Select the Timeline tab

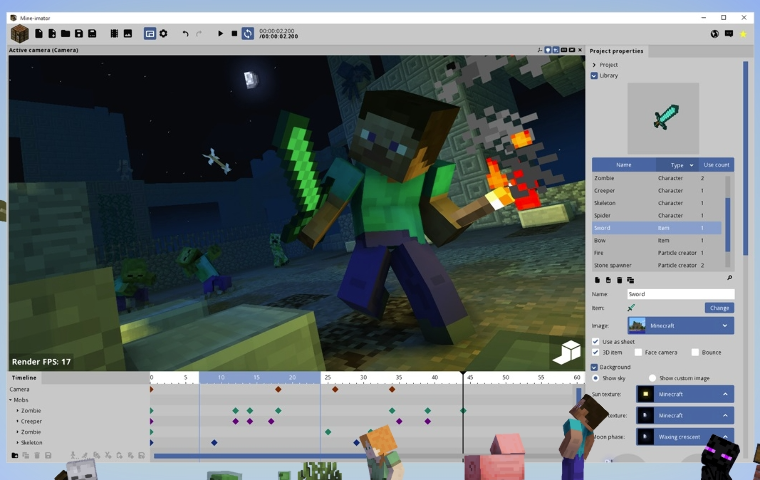24,378
